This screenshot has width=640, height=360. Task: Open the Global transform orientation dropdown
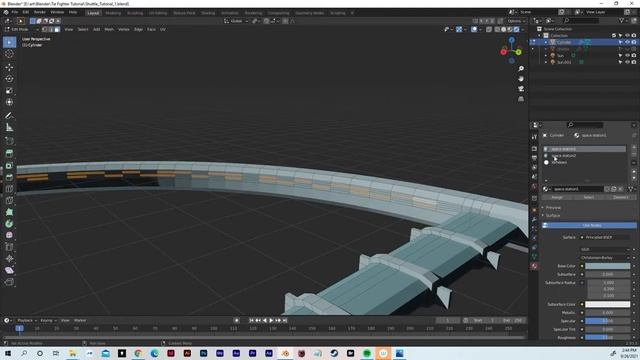coord(236,21)
